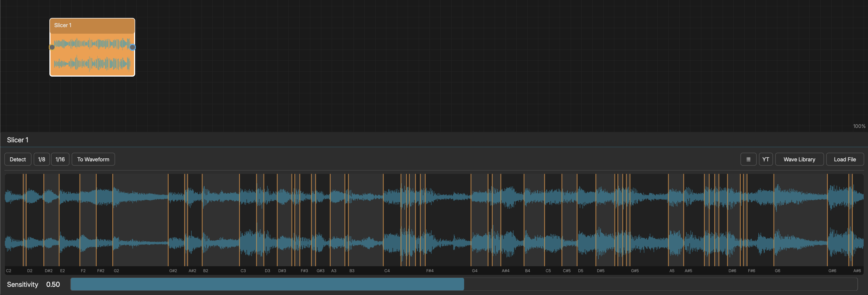
Task: Open the Wave Library
Action: pos(799,159)
